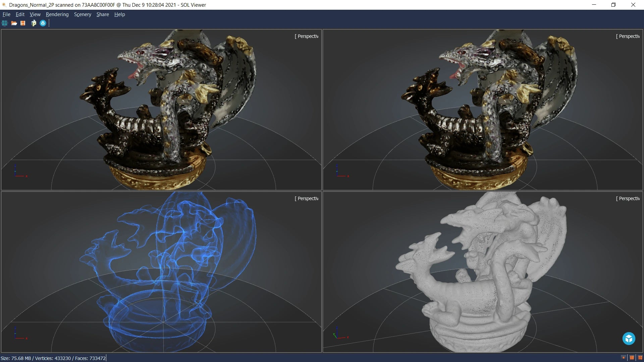
Task: Click the toolbar drag handle dots
Action: pyautogui.click(x=49, y=23)
